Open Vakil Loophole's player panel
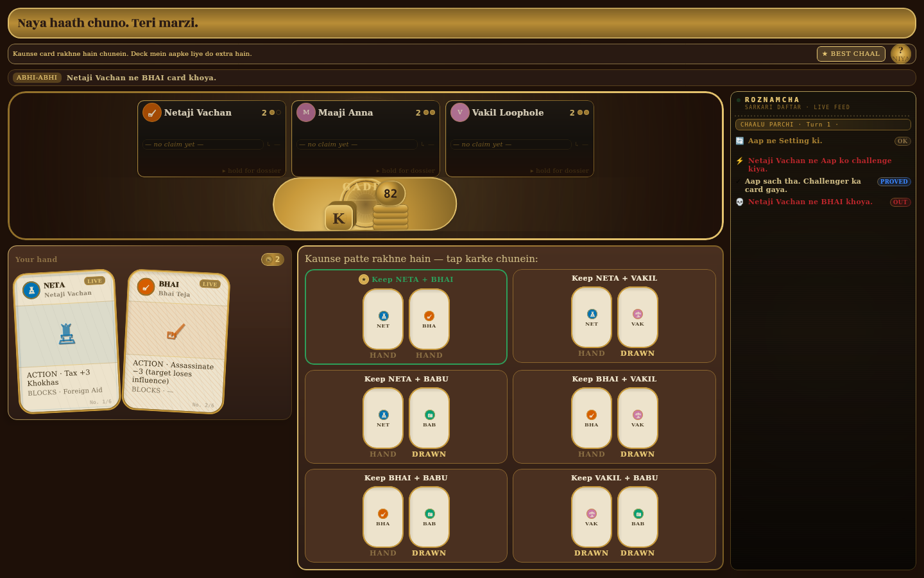The height and width of the screenshot is (578, 924). 520,139
